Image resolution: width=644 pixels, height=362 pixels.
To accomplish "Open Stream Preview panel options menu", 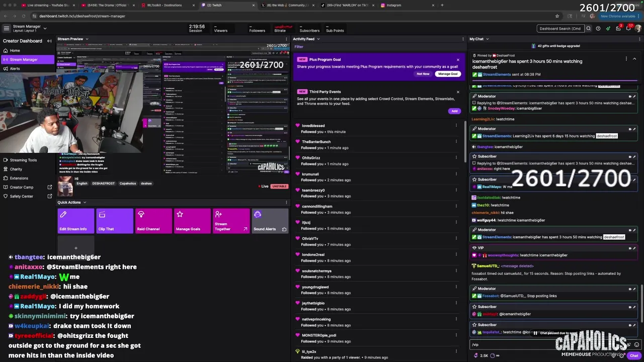I will tap(287, 39).
